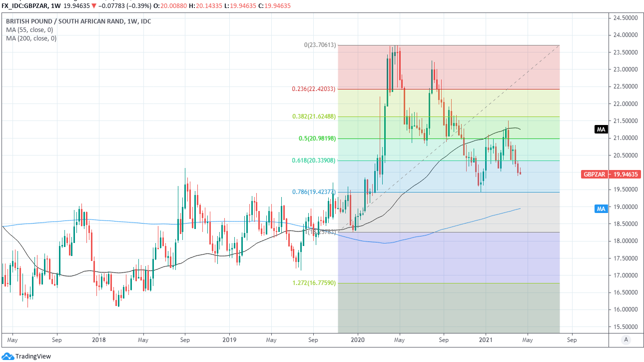Viewport: 644px width, 362px height.
Task: Select the 0.382 (21.62488) Fibonacci level label
Action: (314, 116)
